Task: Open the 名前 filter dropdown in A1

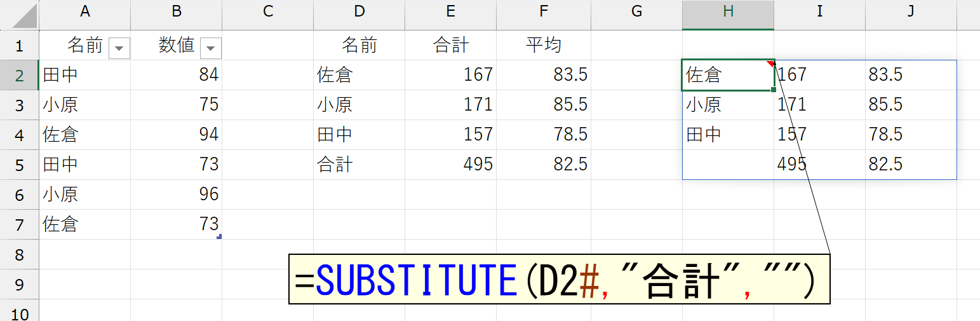Action: point(119,48)
